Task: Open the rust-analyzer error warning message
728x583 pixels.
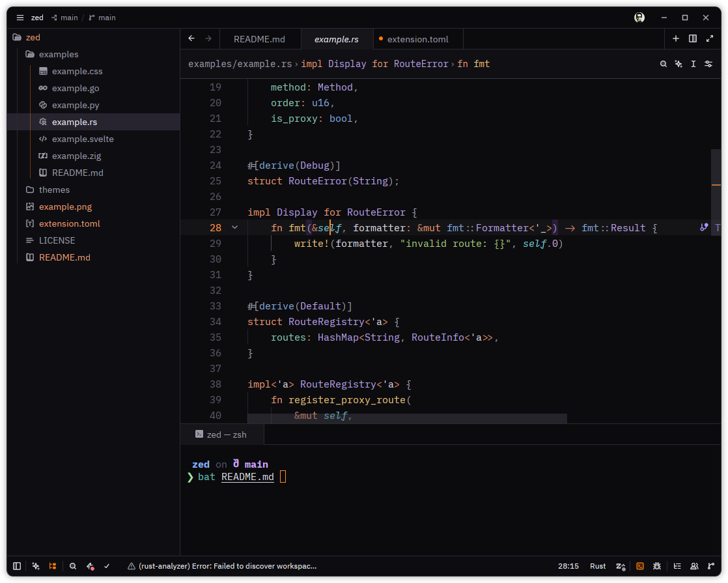Action: pyautogui.click(x=222, y=566)
